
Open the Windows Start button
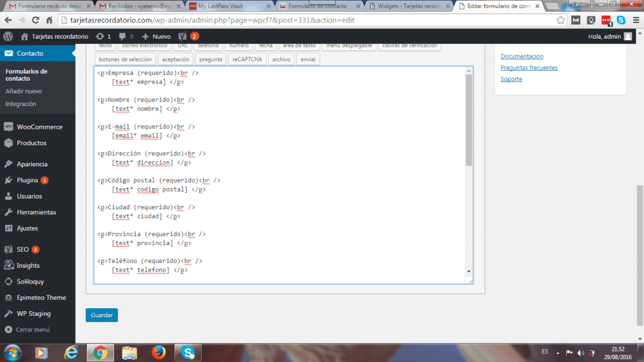click(x=12, y=353)
